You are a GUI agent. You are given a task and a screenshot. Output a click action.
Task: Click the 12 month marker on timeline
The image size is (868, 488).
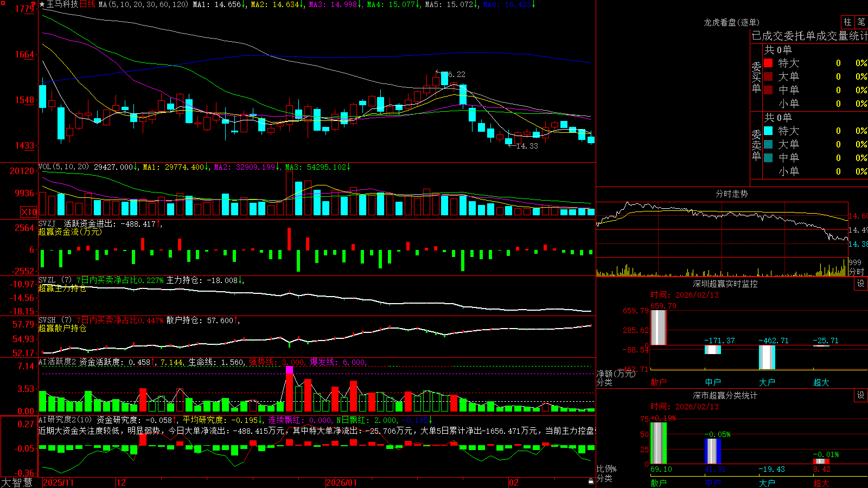pyautogui.click(x=122, y=483)
